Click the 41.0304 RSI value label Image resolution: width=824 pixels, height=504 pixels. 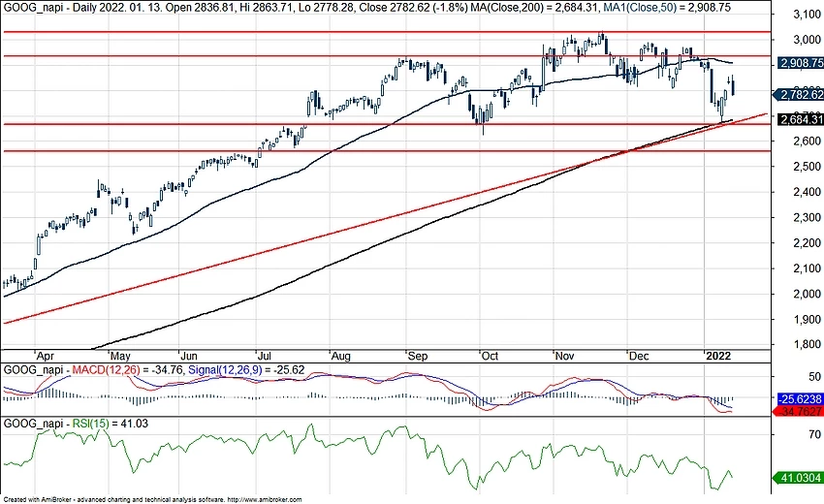click(800, 478)
